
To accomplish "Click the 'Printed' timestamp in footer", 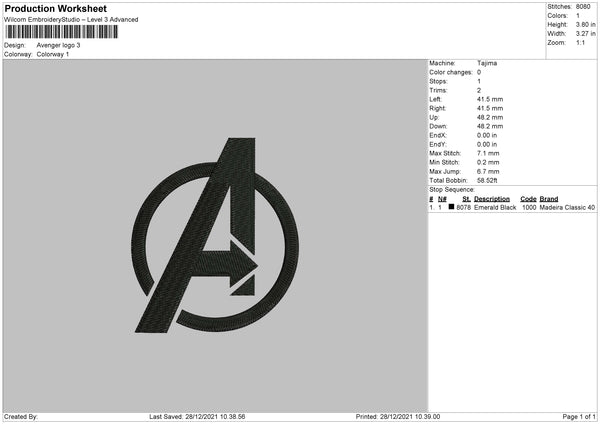I will click(398, 417).
